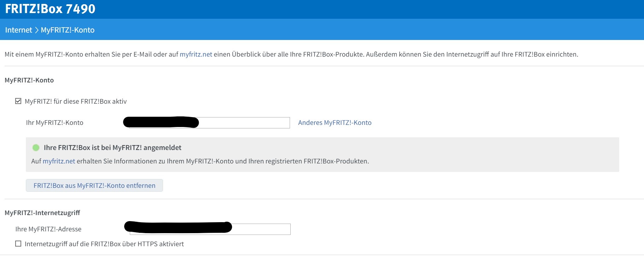644x277 pixels.
Task: Click the 'Anderes MyFRITZ!-Konto' link
Action: 335,122
